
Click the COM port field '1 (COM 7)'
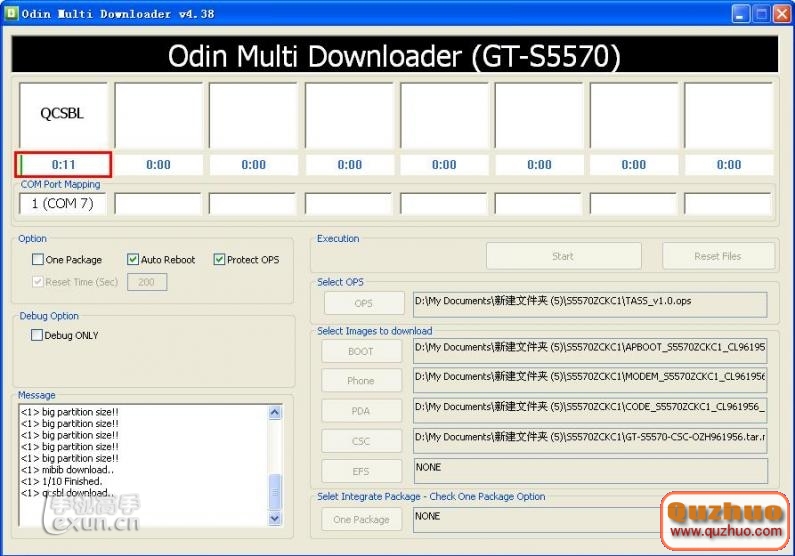63,204
